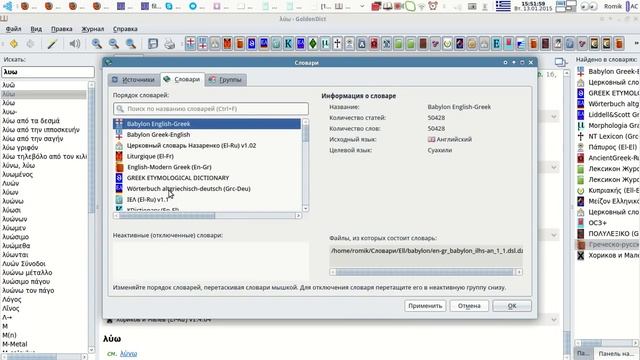The width and height of the screenshot is (640, 360).
Task: Reset zoom with the plain magnifier icon
Action: [131, 44]
